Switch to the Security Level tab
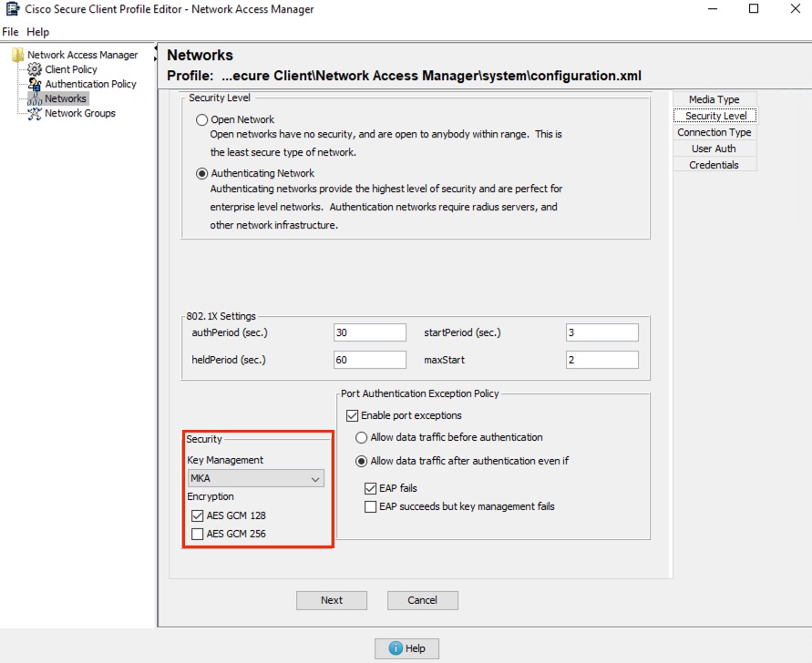The image size is (812, 663). (715, 116)
